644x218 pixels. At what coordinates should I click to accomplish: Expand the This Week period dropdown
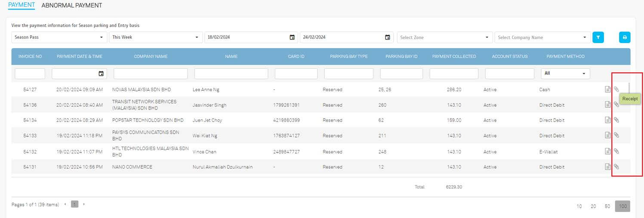tap(156, 37)
